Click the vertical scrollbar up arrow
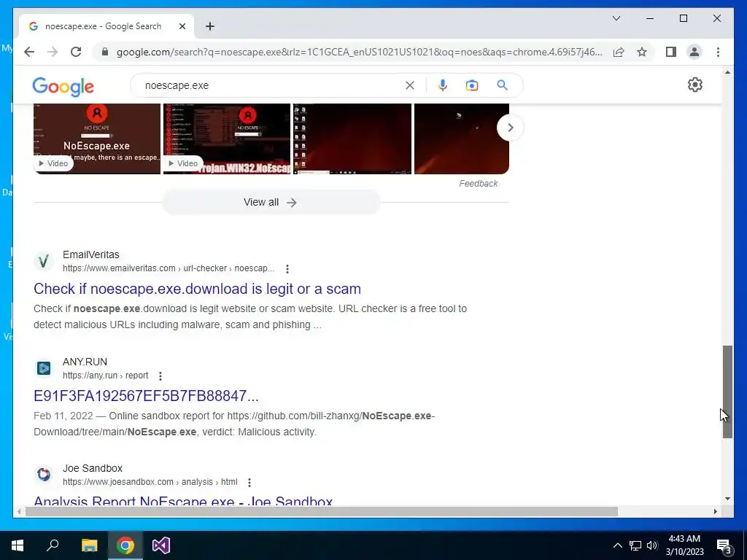This screenshot has height=560, width=747. (727, 72)
